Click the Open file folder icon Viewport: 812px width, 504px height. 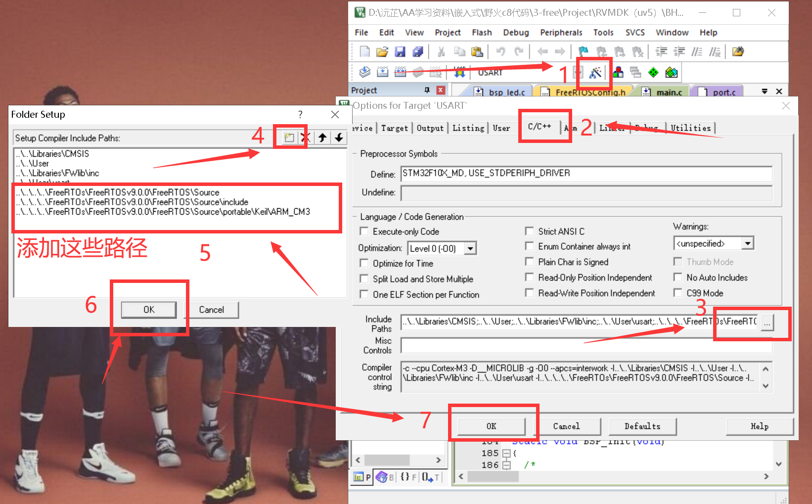pyautogui.click(x=382, y=51)
